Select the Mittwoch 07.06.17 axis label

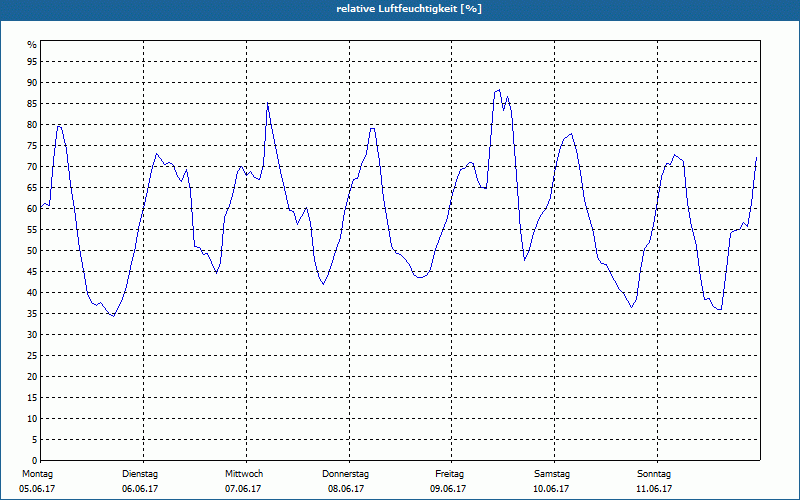(x=244, y=481)
